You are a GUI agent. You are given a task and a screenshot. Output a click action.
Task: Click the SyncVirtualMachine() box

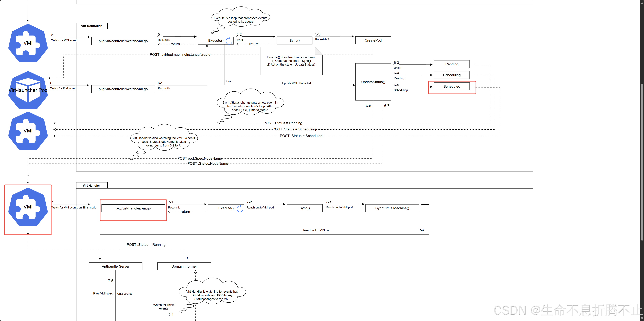coord(392,208)
